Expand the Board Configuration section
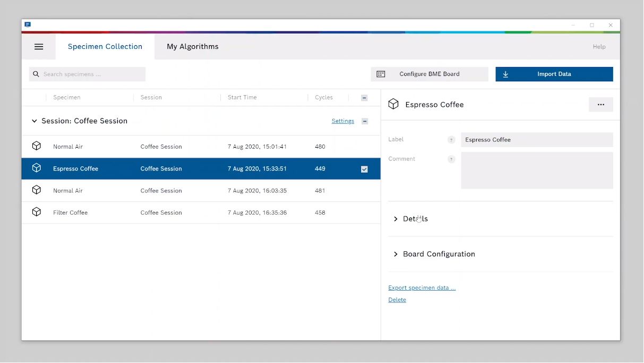 pyautogui.click(x=396, y=254)
